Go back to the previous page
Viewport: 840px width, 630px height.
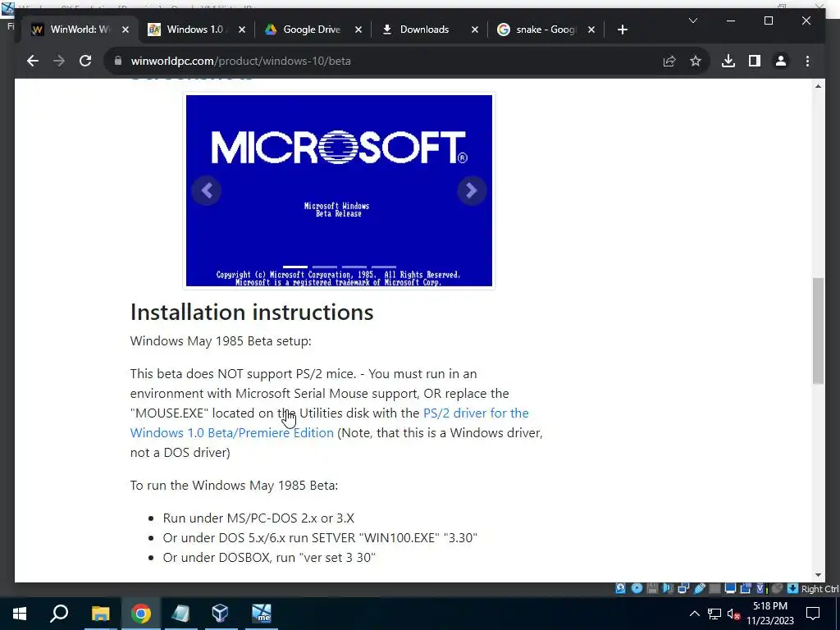tap(33, 61)
